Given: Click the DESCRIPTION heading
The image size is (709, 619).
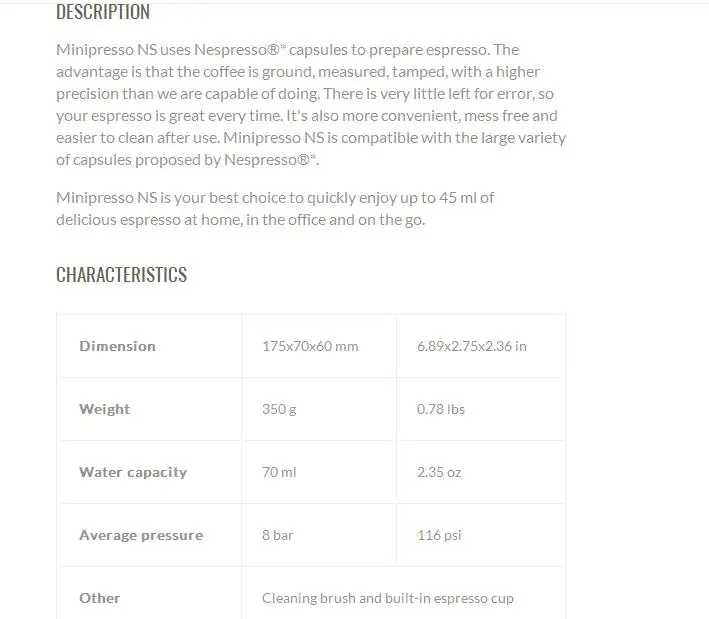Looking at the screenshot, I should point(103,12).
